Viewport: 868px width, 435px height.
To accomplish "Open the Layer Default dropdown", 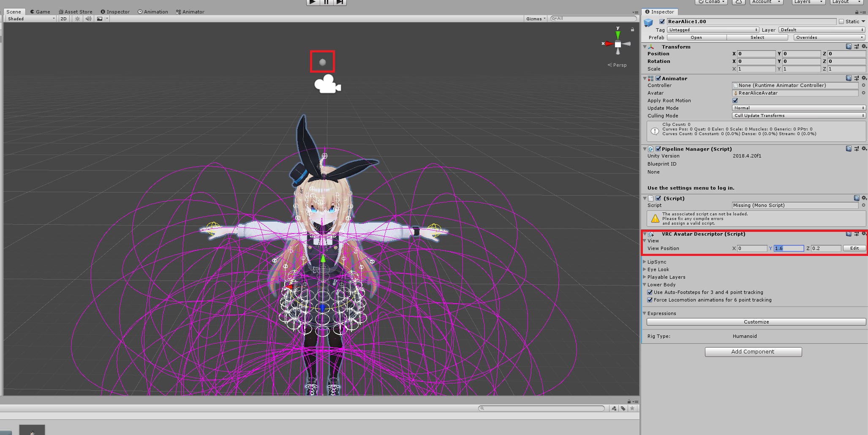I will pos(822,30).
